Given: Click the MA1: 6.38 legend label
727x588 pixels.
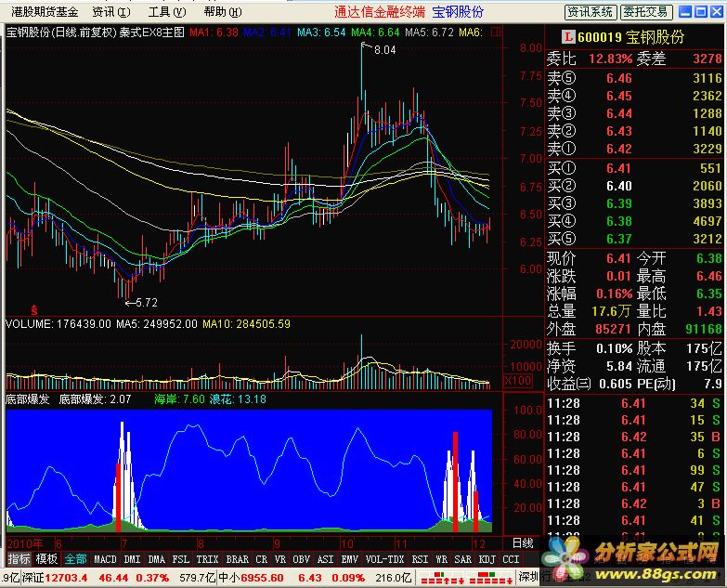Looking at the screenshot, I should click(214, 33).
